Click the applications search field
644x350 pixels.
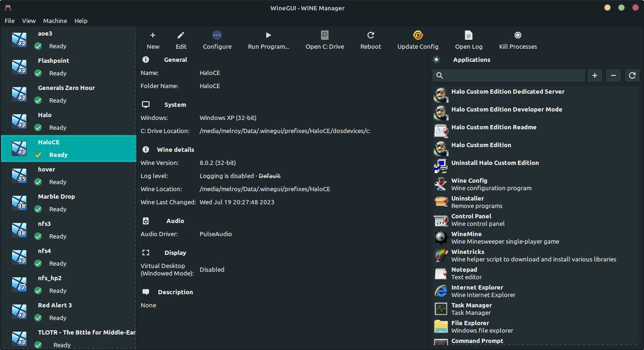509,75
